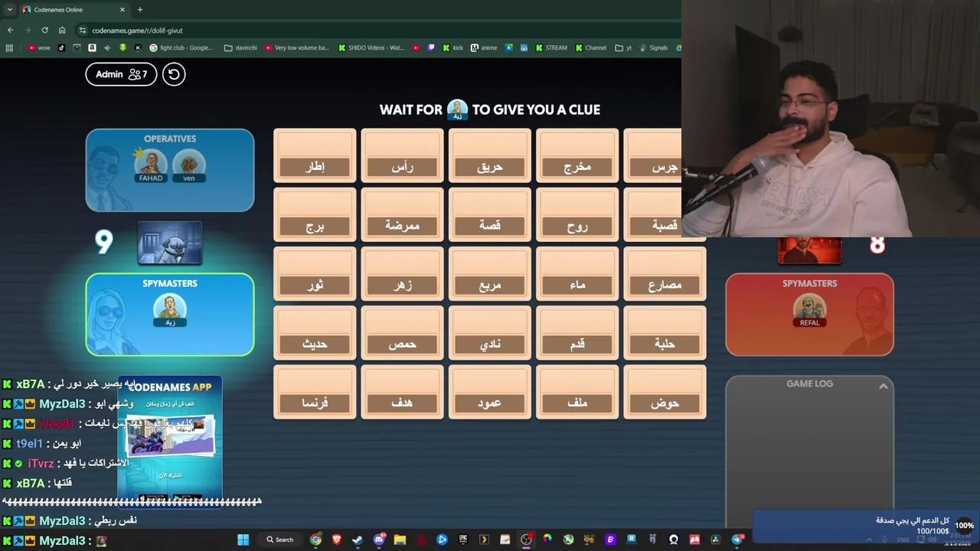This screenshot has width=980, height=551.
Task: Click the site info icon in address bar
Action: click(x=83, y=31)
